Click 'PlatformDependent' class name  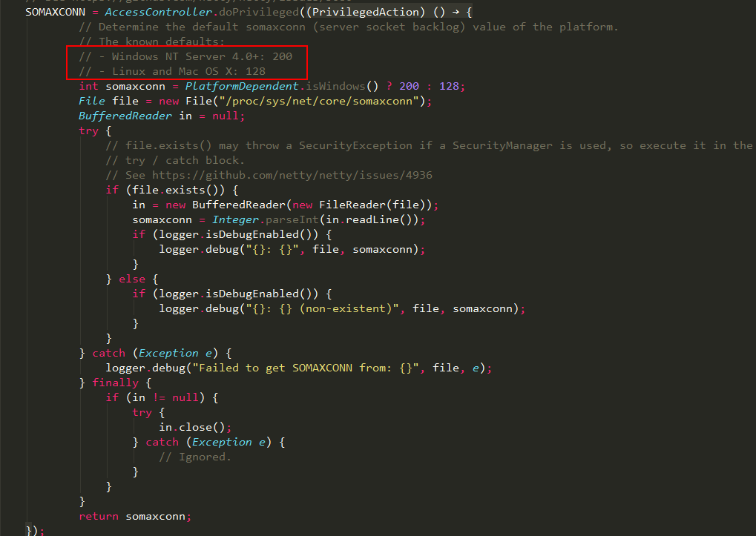(x=242, y=86)
